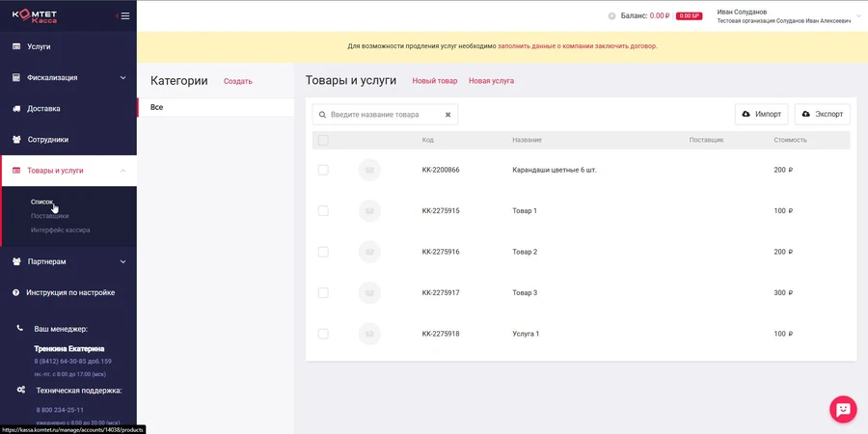Open the Доставка truck menu item
The image size is (868, 434).
click(43, 108)
